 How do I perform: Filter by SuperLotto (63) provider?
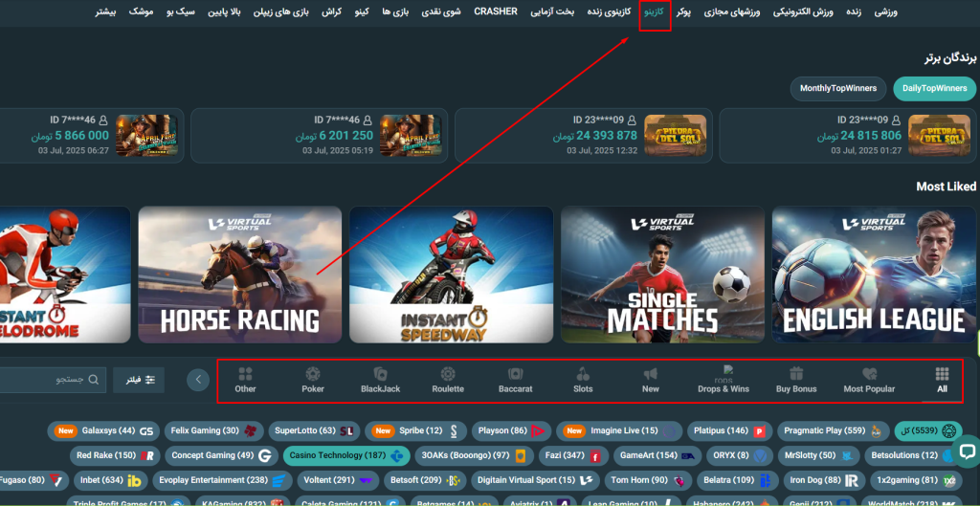(314, 431)
